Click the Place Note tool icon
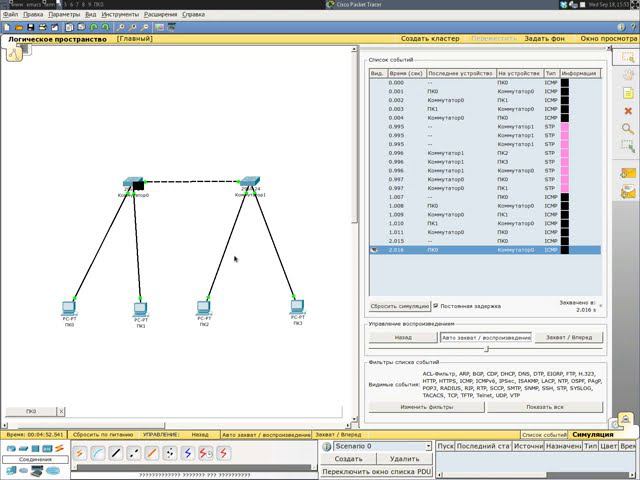The width and height of the screenshot is (640, 480). click(628, 92)
